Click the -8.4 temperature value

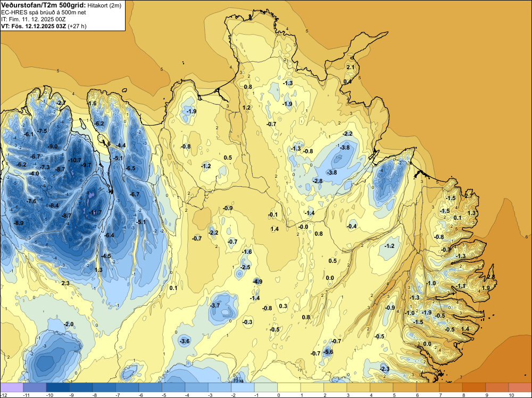(54, 205)
